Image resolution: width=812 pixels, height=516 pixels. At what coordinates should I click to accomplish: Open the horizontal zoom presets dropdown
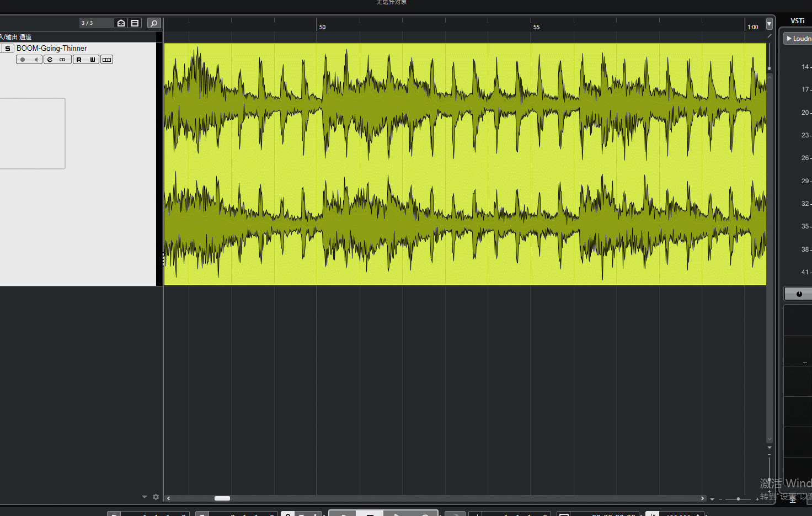coord(712,499)
